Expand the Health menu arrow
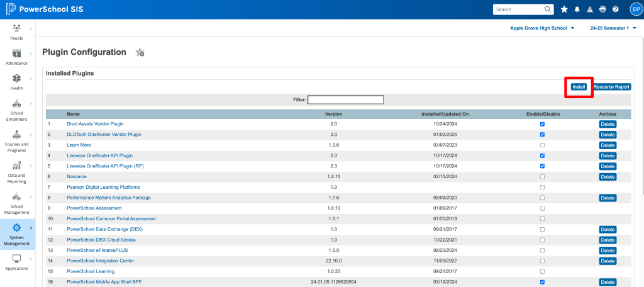Image resolution: width=644 pixels, height=287 pixels. coord(31,78)
